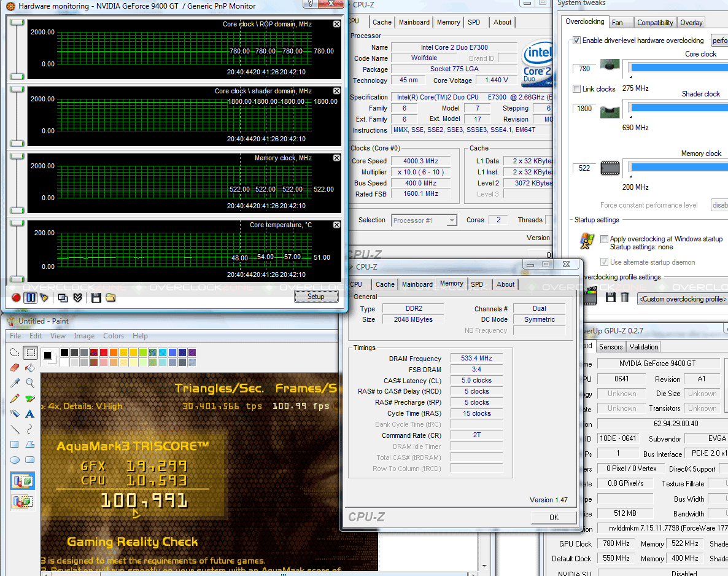Open the Paint File menu

[15, 336]
